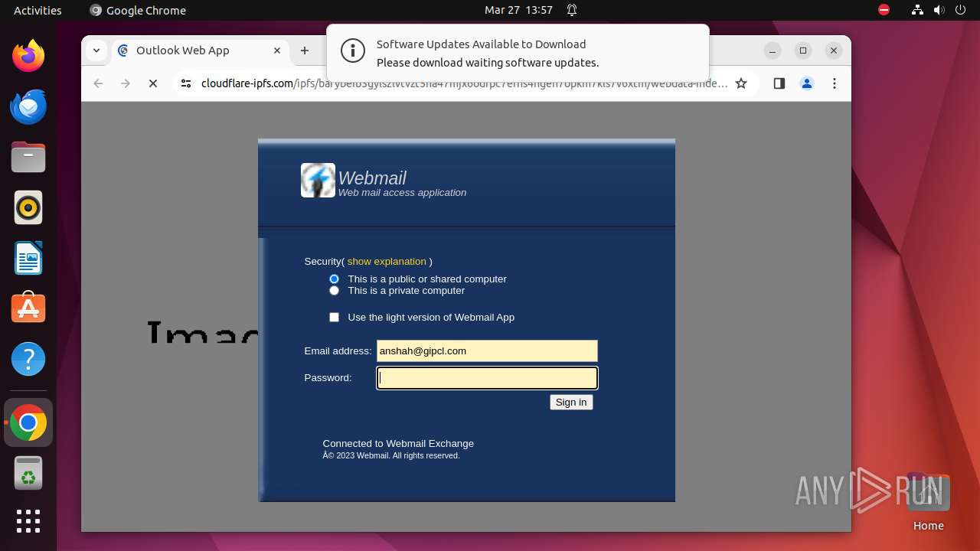Screen dimensions: 980x551
Task: Switch to the Outlook Web App tab
Action: click(x=201, y=51)
